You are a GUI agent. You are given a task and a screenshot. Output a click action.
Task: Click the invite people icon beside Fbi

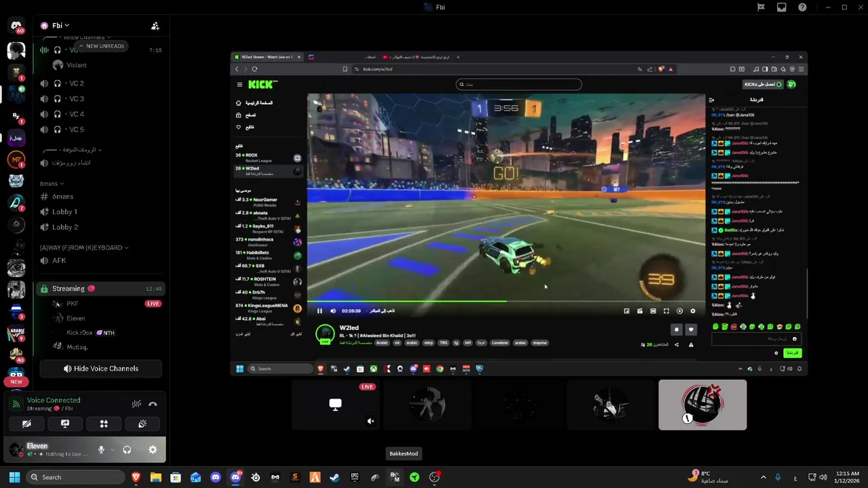click(155, 26)
